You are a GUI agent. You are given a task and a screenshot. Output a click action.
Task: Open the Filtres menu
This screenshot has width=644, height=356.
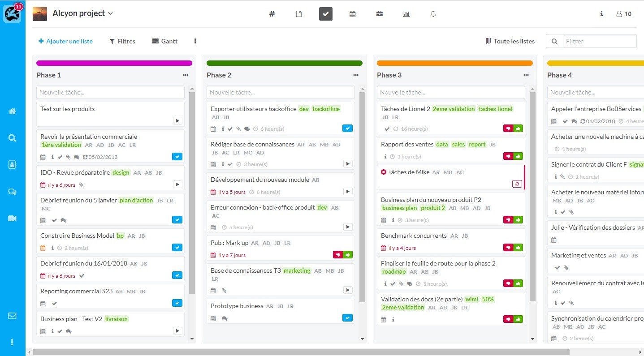click(122, 41)
